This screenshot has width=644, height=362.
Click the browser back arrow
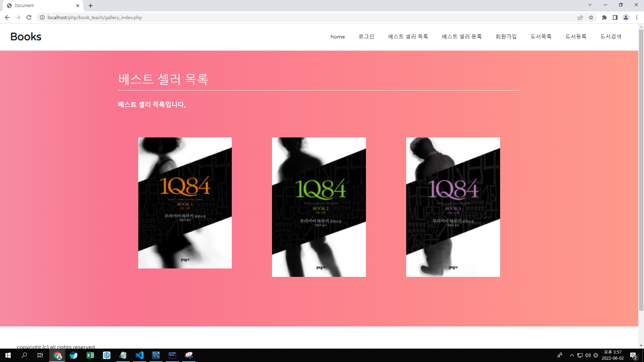point(7,17)
